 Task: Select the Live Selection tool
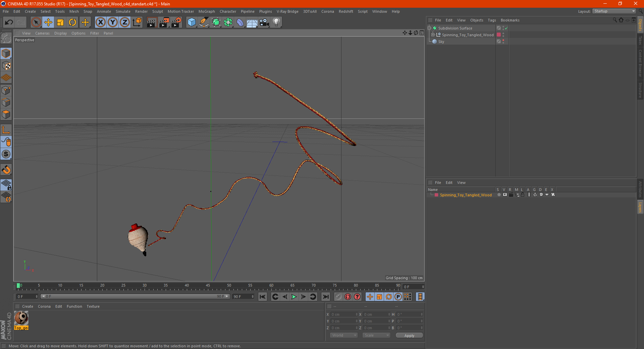tap(36, 22)
